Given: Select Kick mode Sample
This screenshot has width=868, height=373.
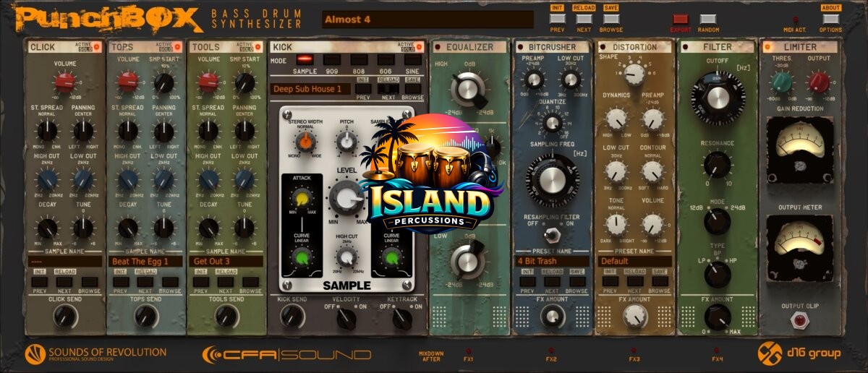Looking at the screenshot, I should [x=305, y=60].
